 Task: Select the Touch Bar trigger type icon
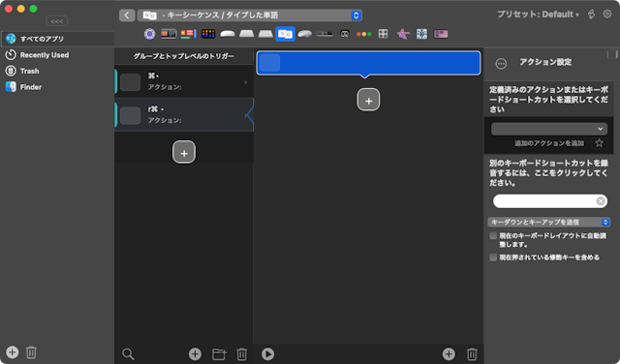[x=169, y=34]
